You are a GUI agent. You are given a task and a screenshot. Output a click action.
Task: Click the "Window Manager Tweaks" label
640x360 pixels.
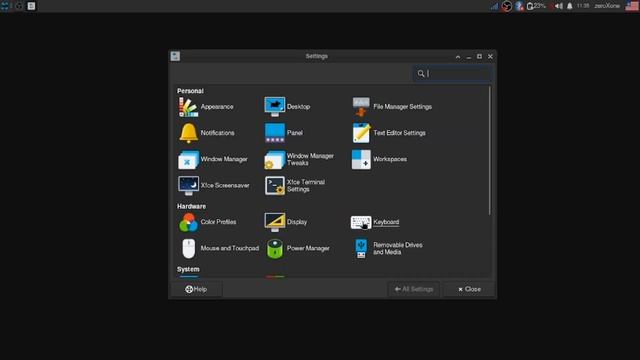tap(310, 160)
